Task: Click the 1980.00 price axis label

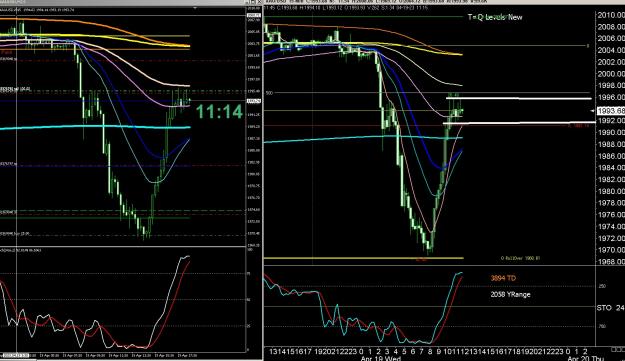Action: (x=611, y=191)
